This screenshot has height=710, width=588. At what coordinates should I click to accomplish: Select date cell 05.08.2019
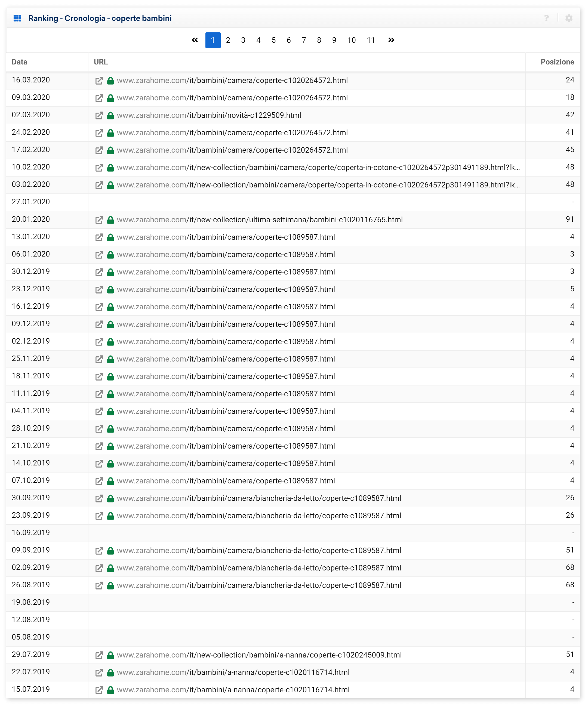[x=31, y=637]
